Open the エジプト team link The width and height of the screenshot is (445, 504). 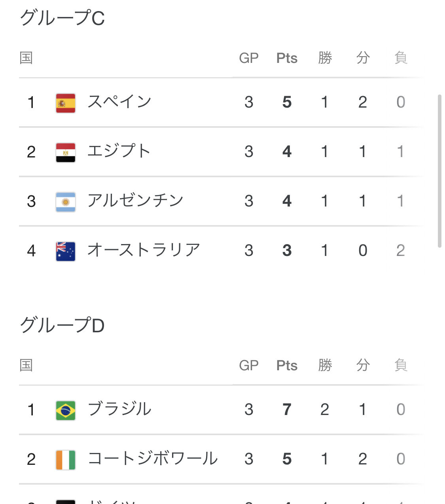pyautogui.click(x=119, y=152)
